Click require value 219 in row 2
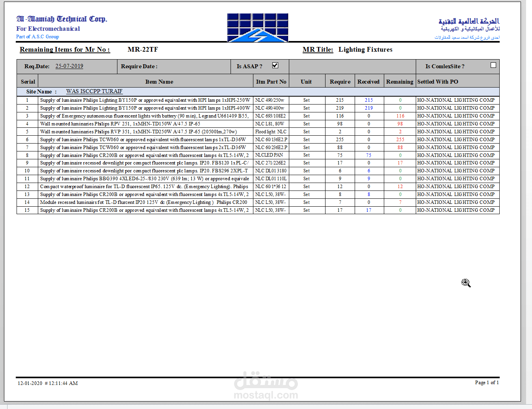This screenshot has height=409, width=532. [340, 108]
